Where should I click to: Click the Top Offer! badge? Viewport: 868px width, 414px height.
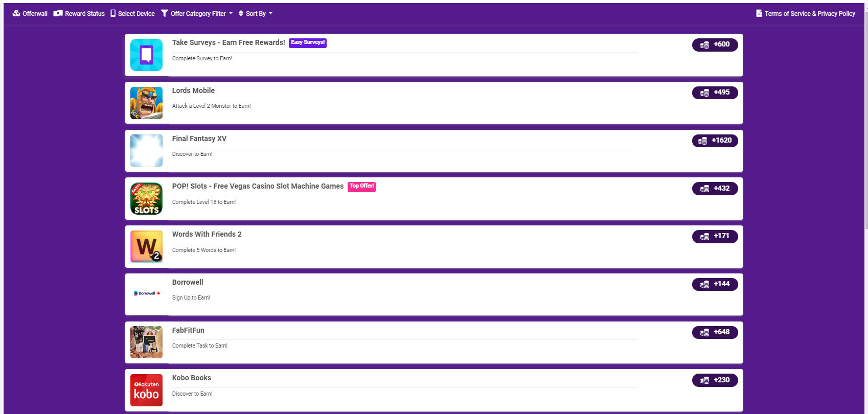[x=362, y=187]
